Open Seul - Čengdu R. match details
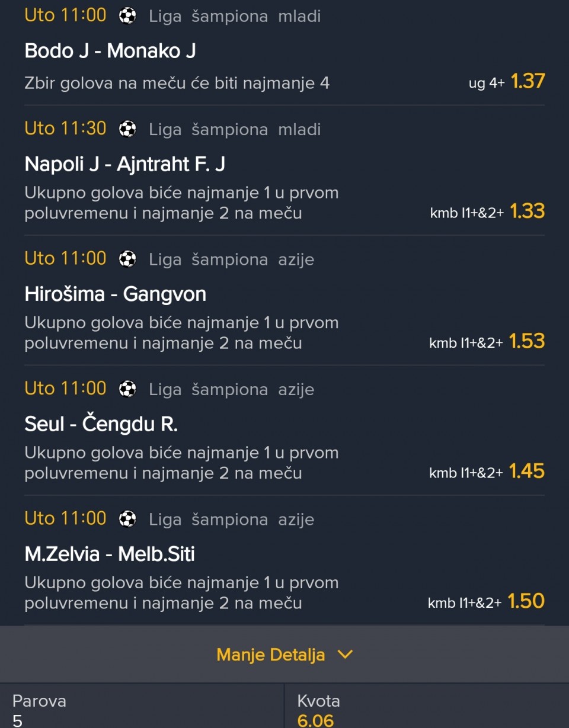Screen dimensions: 569x728 tap(101, 424)
